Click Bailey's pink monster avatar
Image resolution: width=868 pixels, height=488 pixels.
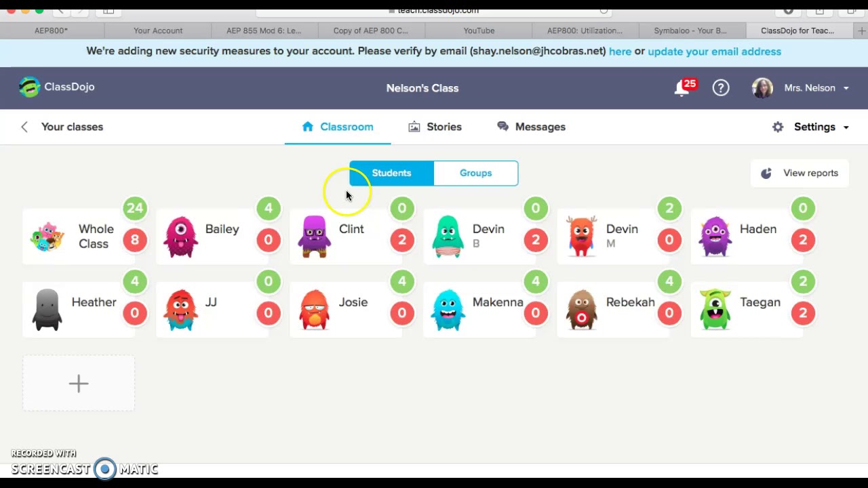(x=180, y=237)
